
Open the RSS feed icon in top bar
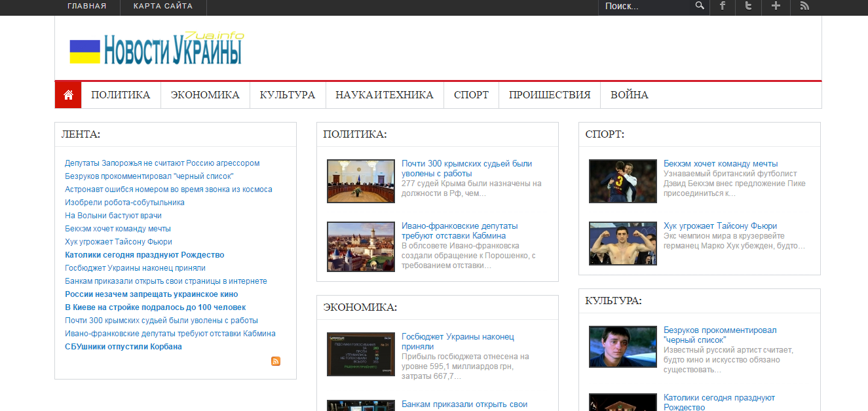point(804,6)
